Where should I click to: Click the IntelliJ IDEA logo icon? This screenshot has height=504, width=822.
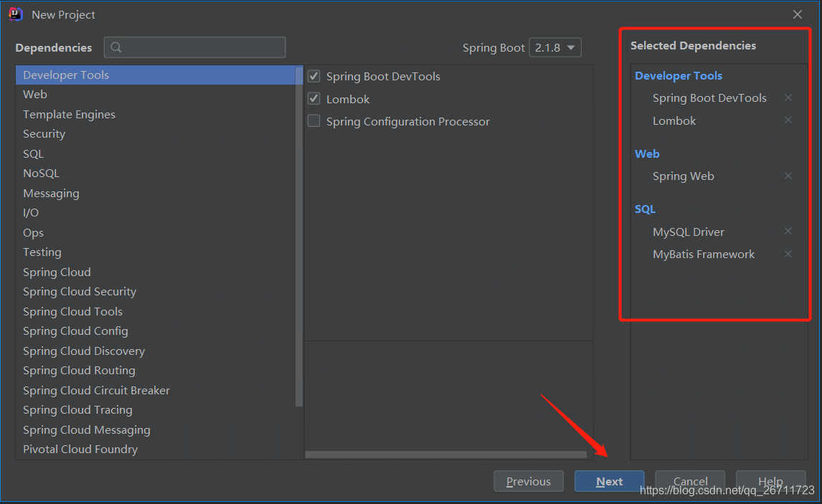(16, 14)
